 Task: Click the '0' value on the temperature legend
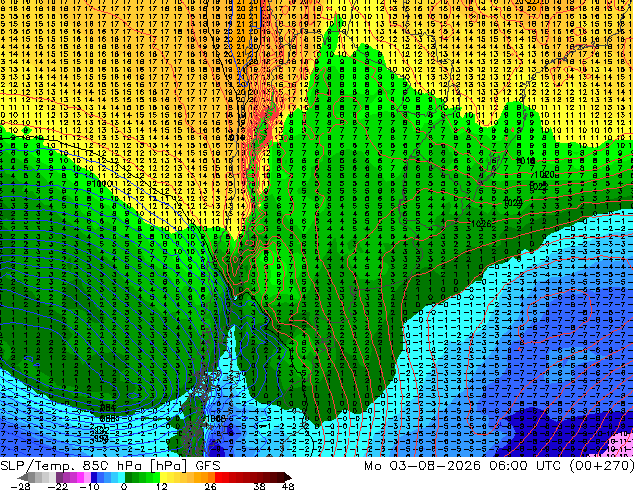click(124, 486)
